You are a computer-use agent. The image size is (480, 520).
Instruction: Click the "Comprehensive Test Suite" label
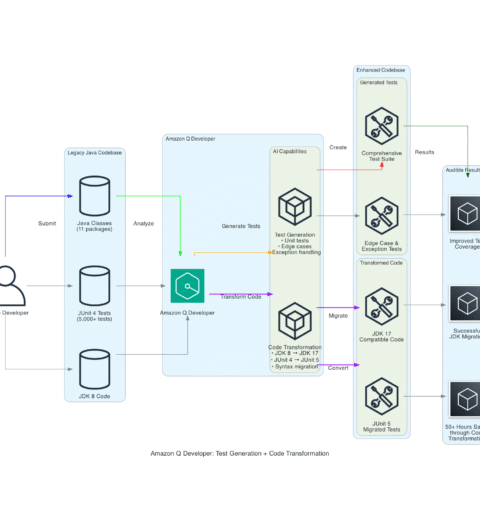pos(382,156)
